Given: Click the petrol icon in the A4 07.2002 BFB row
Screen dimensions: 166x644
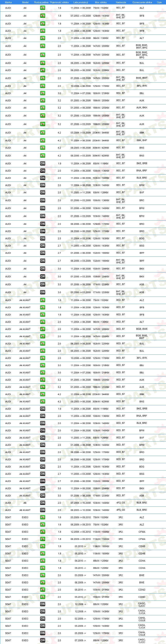Looking at the screenshot, I should (x=43, y=16).
